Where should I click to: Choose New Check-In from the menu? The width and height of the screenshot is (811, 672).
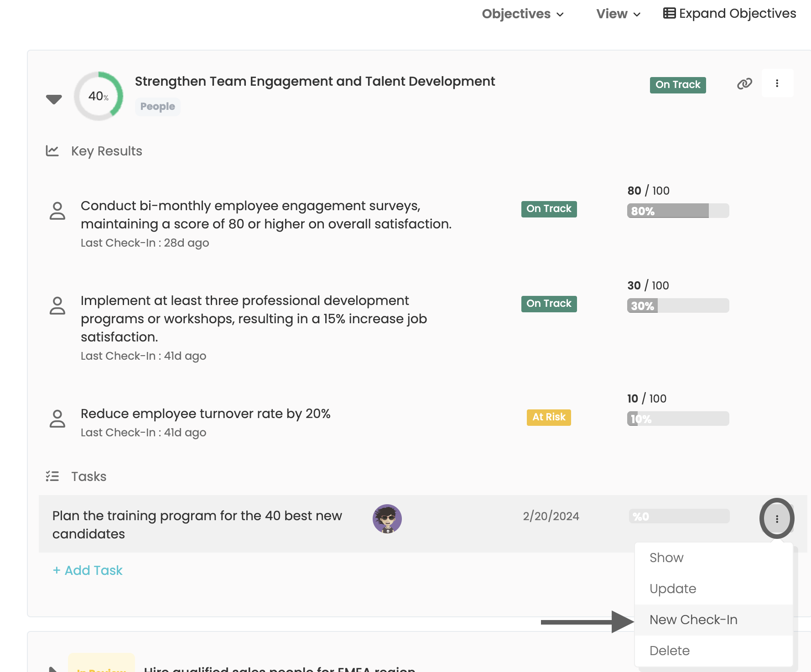point(693,620)
